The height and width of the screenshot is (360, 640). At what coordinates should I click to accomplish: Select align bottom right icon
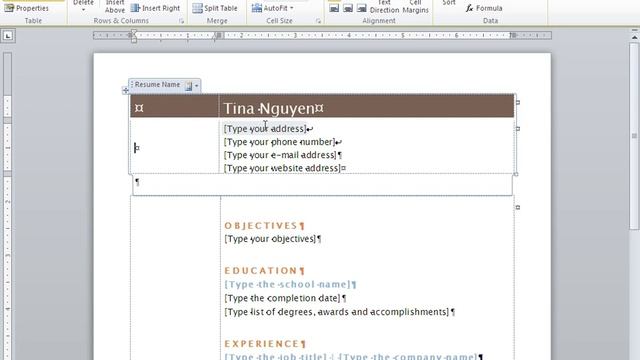point(362,8)
